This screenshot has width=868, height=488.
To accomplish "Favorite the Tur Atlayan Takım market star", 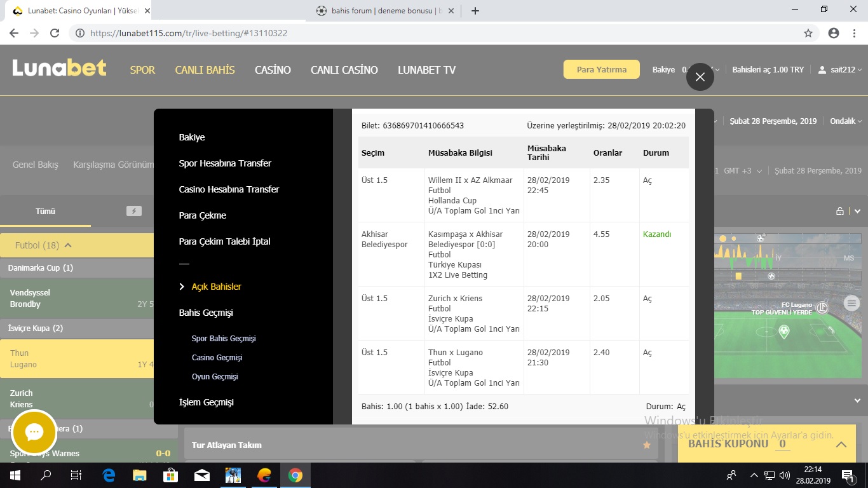I will 647,445.
